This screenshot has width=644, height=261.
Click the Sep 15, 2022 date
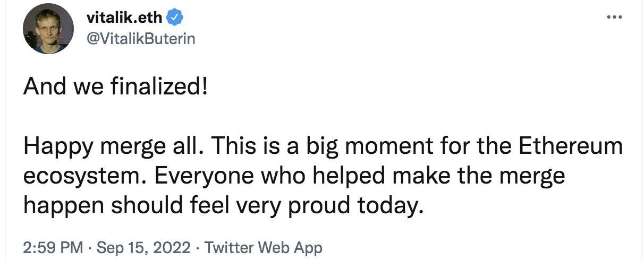[x=143, y=248]
